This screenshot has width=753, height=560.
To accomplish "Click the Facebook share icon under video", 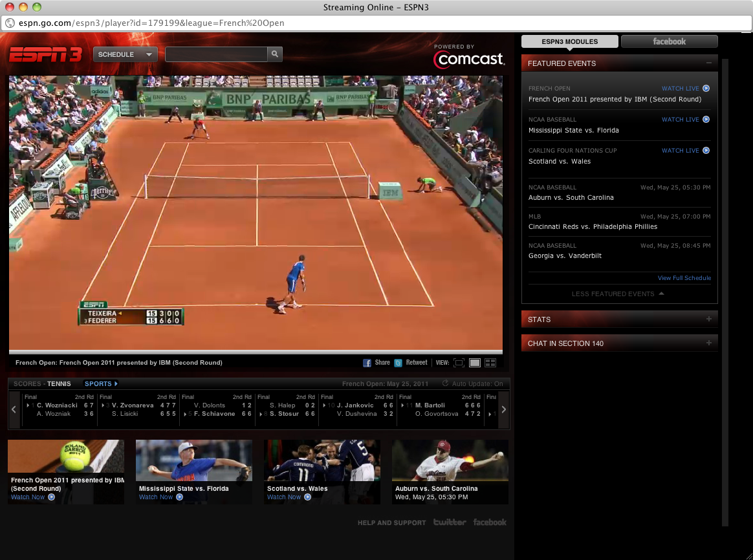I will click(367, 363).
